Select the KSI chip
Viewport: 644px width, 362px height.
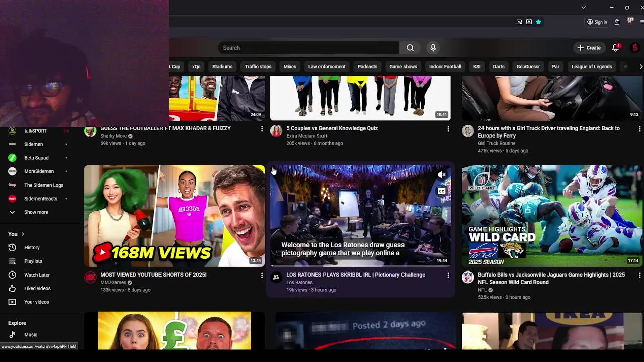click(x=477, y=66)
